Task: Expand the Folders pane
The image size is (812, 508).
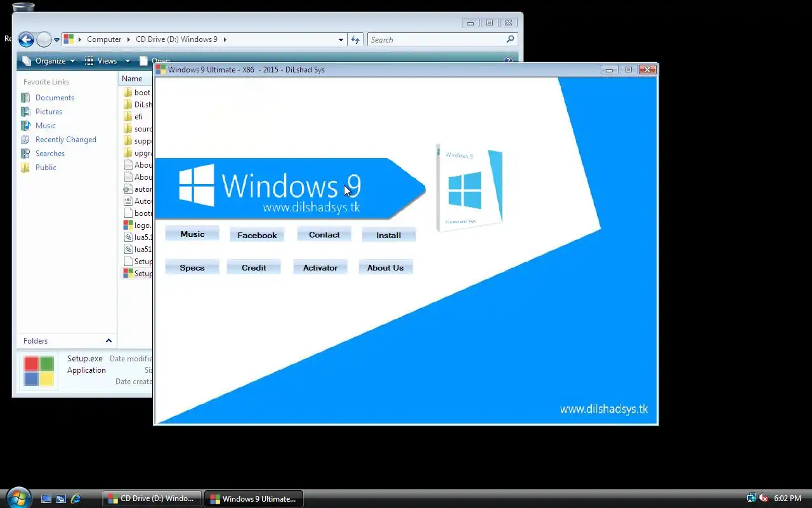Action: [67, 341]
